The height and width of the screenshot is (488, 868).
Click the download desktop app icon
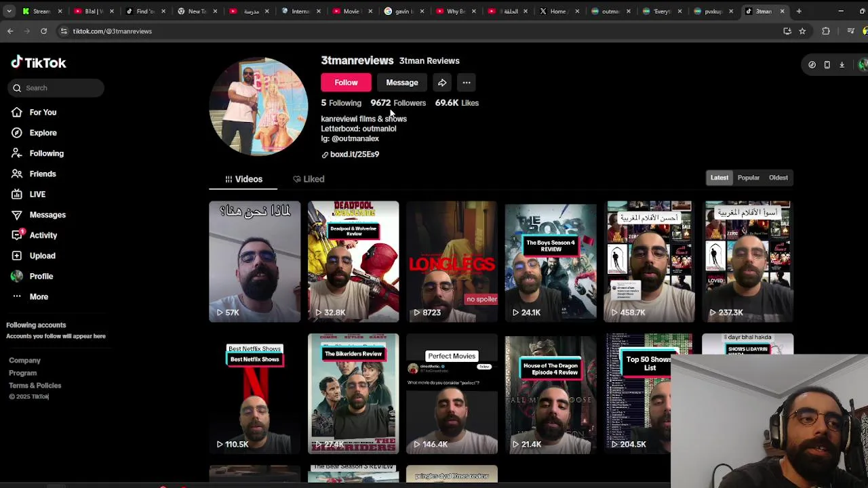[x=842, y=65]
